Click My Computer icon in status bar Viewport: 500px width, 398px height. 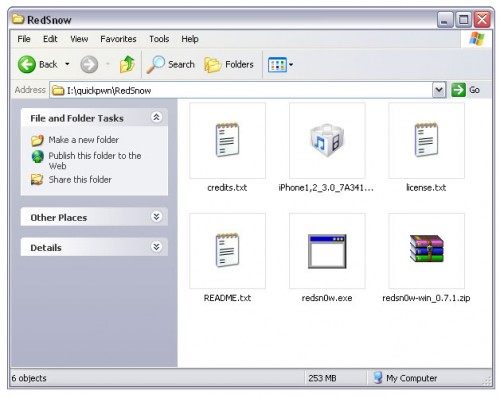pos(378,378)
